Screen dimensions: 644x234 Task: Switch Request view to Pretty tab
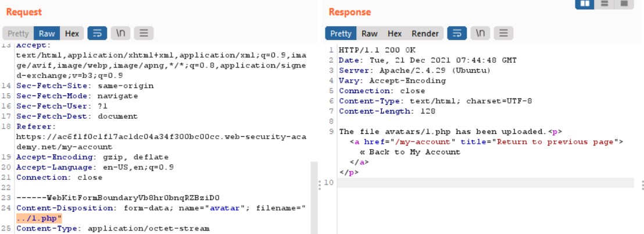[x=18, y=33]
